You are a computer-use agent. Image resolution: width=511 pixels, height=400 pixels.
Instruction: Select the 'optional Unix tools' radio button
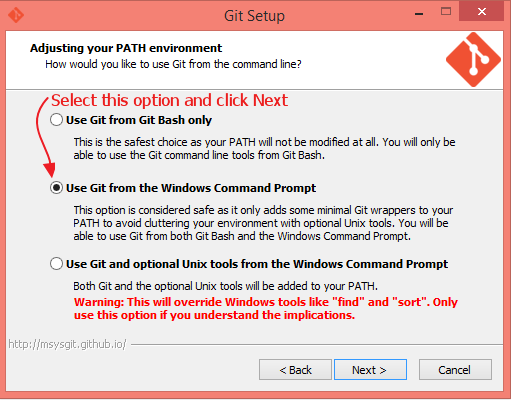[x=56, y=264]
